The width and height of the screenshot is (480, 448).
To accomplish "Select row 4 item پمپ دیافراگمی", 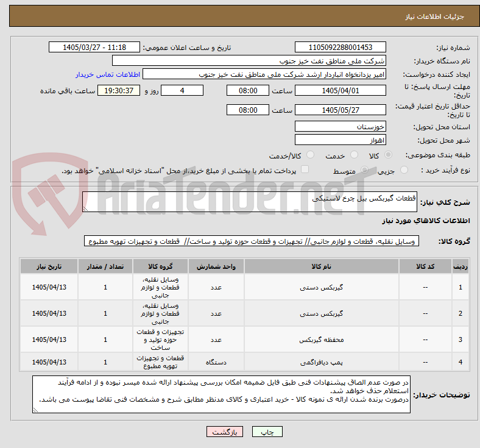I will [x=322, y=362].
